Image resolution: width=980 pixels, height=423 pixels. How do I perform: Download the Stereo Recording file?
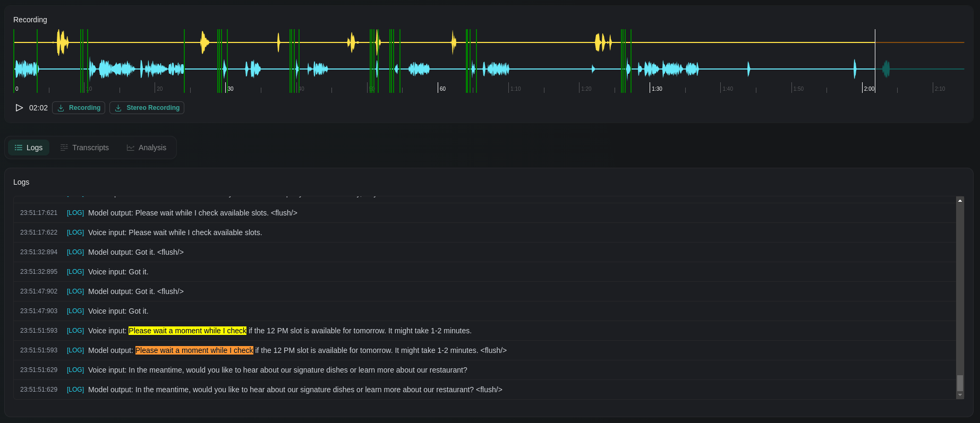click(x=147, y=108)
